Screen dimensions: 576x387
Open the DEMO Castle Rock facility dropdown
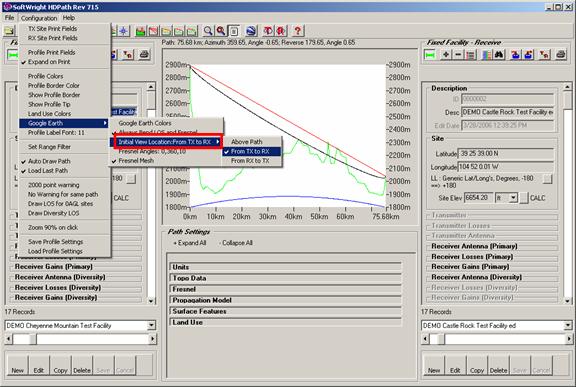568,325
